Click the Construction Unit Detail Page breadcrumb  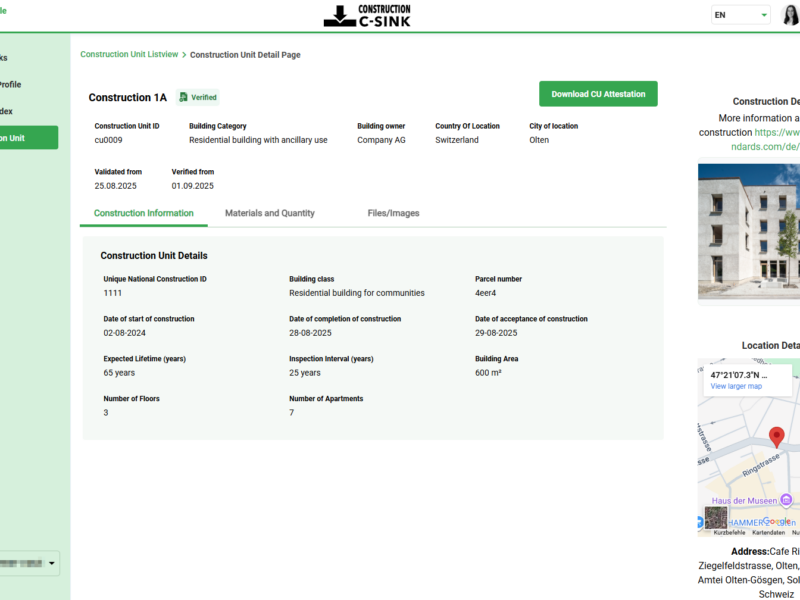coord(245,55)
